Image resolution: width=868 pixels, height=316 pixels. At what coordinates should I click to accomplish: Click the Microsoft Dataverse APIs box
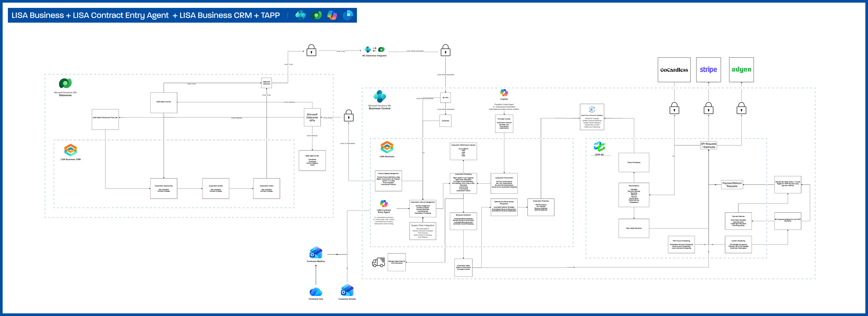(x=312, y=117)
